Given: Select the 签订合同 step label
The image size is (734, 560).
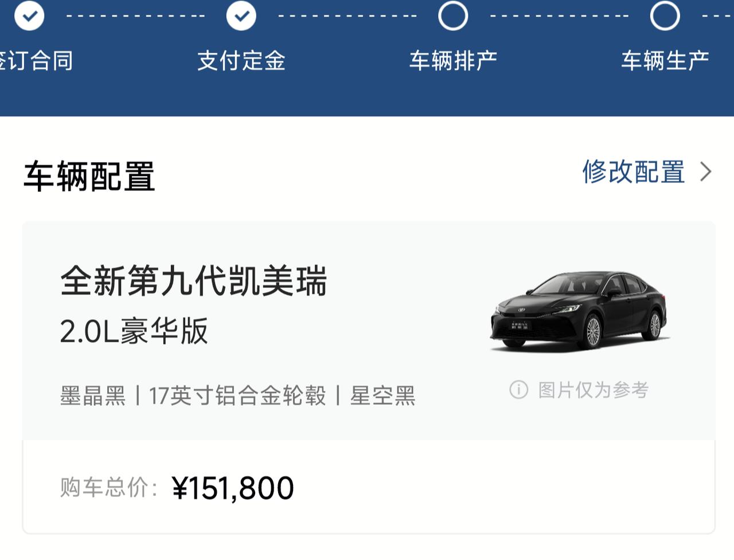Looking at the screenshot, I should (x=36, y=60).
